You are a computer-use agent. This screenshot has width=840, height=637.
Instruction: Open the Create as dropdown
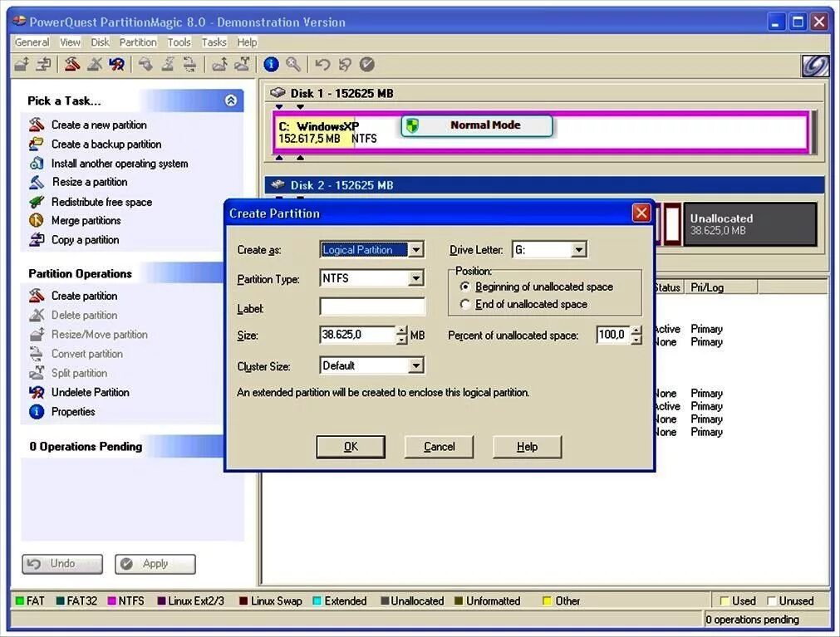(415, 249)
